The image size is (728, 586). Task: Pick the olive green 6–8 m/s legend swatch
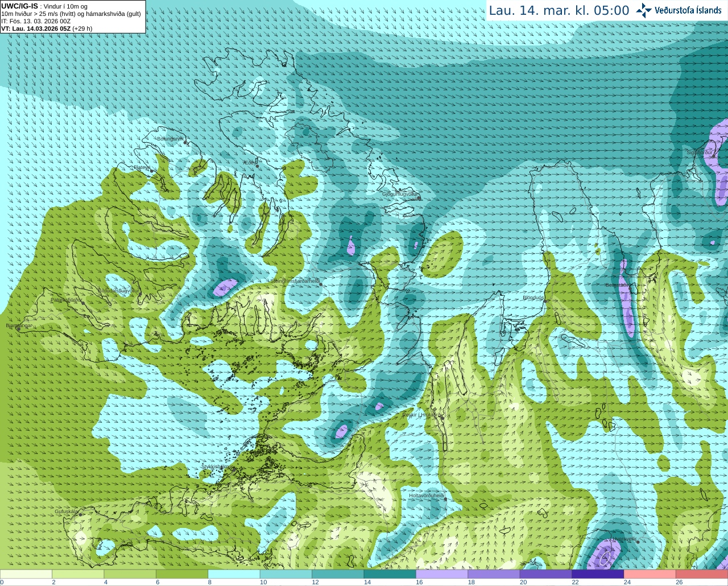coord(182,574)
